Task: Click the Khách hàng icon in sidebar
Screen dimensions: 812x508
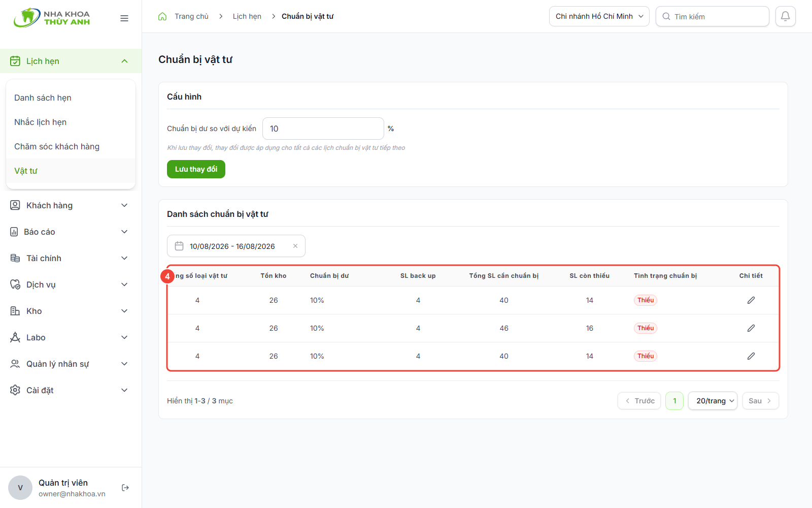Action: pyautogui.click(x=15, y=205)
